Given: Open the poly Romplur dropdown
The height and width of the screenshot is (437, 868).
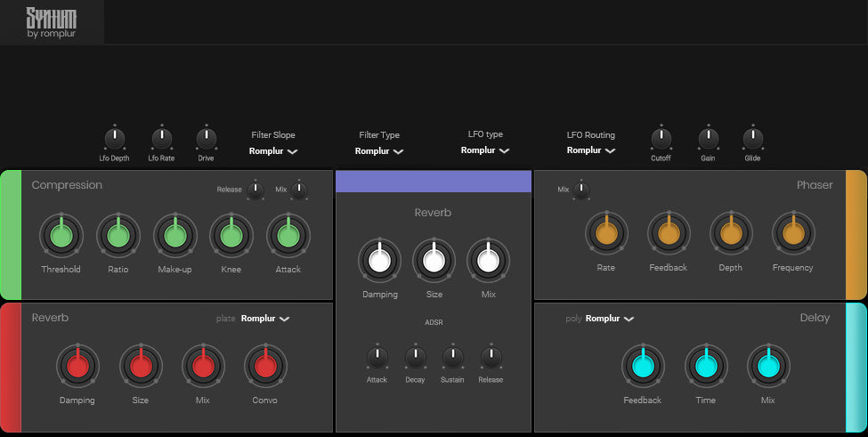Looking at the screenshot, I should pyautogui.click(x=610, y=319).
